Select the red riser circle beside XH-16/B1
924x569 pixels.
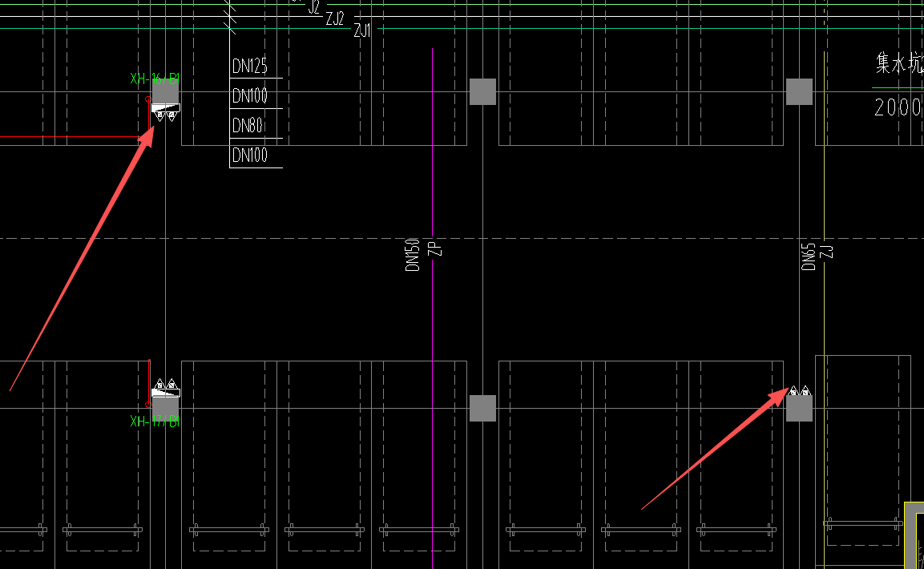coord(148,99)
